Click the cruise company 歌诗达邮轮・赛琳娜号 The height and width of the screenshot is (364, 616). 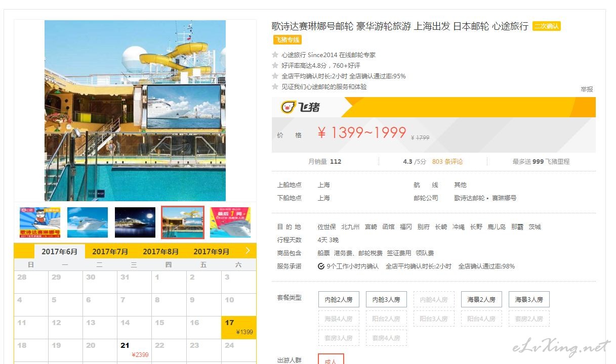click(x=485, y=198)
